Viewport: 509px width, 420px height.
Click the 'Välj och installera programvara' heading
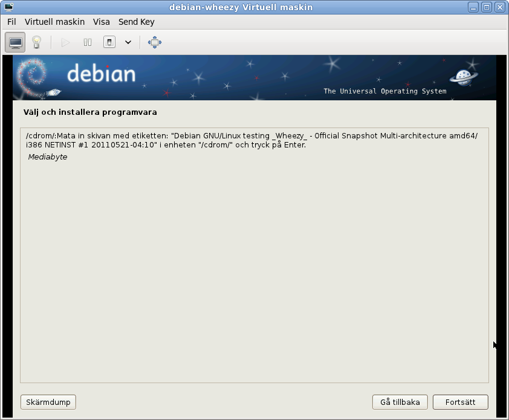pos(90,112)
